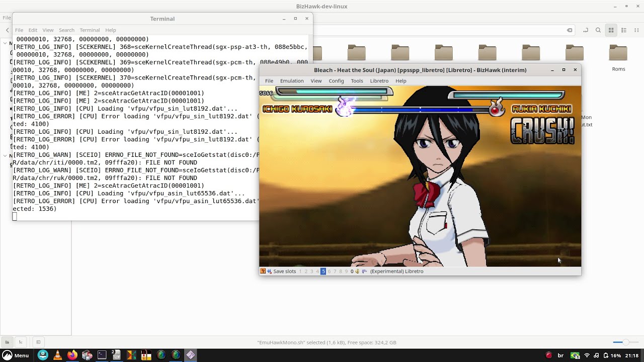Open the Terminal window's Edit menu
644x362 pixels.
pos(33,30)
